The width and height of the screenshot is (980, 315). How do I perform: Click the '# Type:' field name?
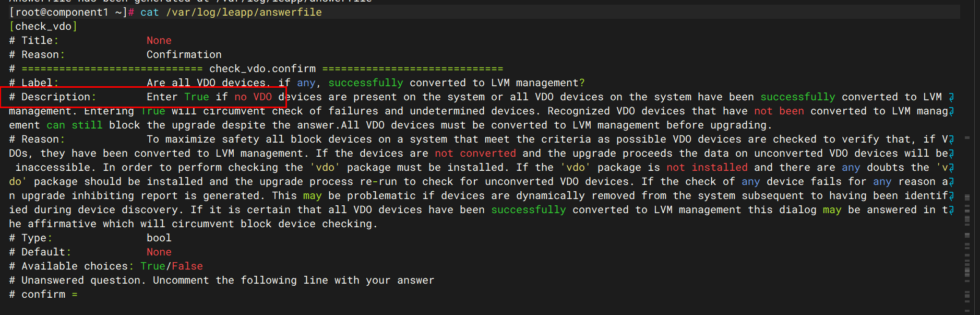click(31, 238)
